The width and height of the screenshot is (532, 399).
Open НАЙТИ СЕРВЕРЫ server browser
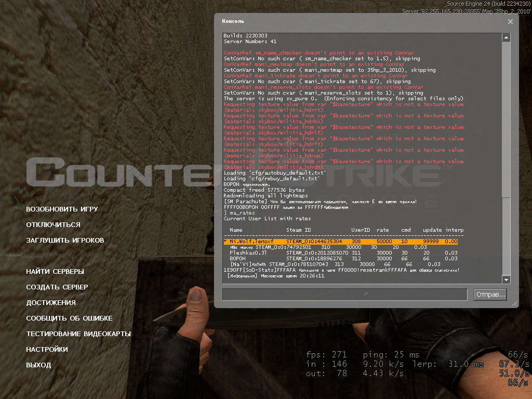(x=55, y=271)
